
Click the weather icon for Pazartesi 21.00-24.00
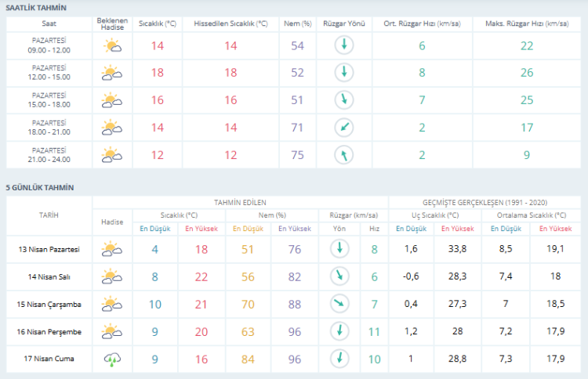pos(112,154)
